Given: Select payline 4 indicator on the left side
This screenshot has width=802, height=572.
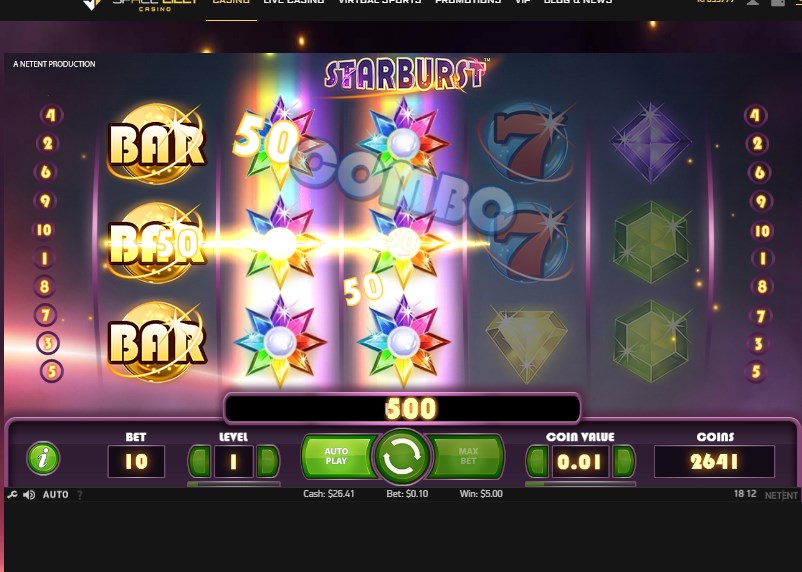Looking at the screenshot, I should [x=51, y=115].
